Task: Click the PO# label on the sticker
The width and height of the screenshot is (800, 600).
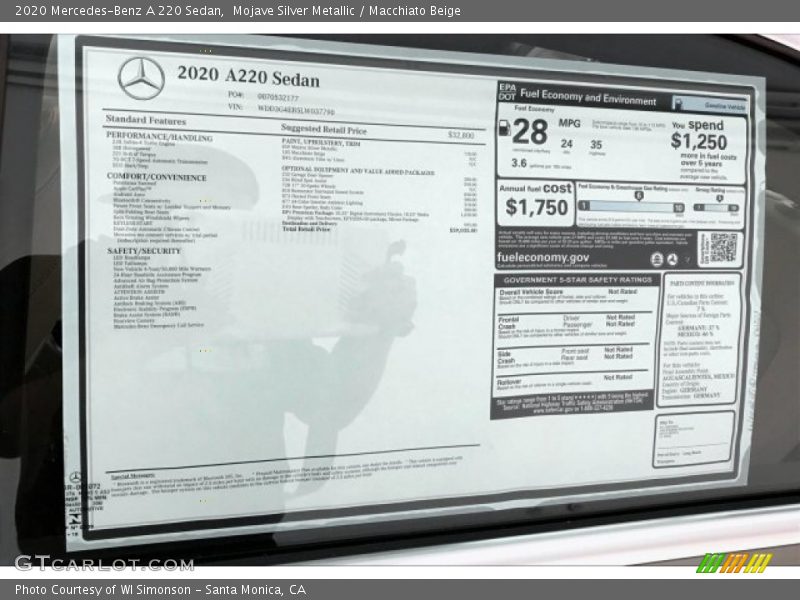Action: (x=236, y=94)
